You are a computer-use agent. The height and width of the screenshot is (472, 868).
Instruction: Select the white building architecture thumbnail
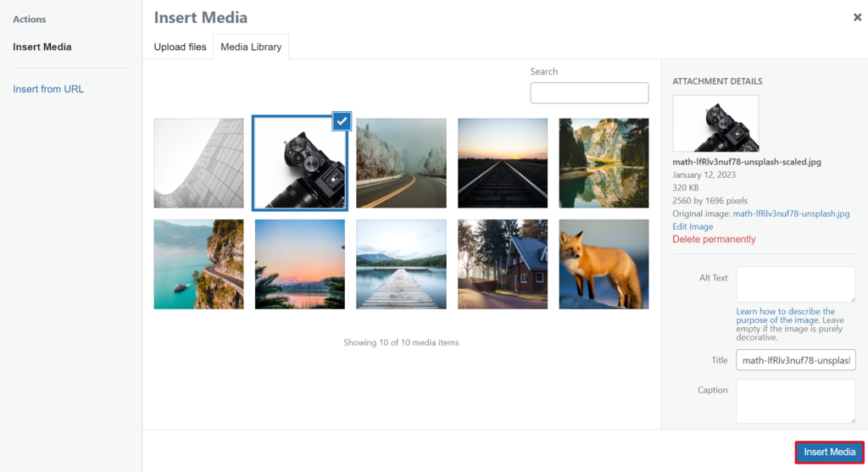[x=198, y=164]
